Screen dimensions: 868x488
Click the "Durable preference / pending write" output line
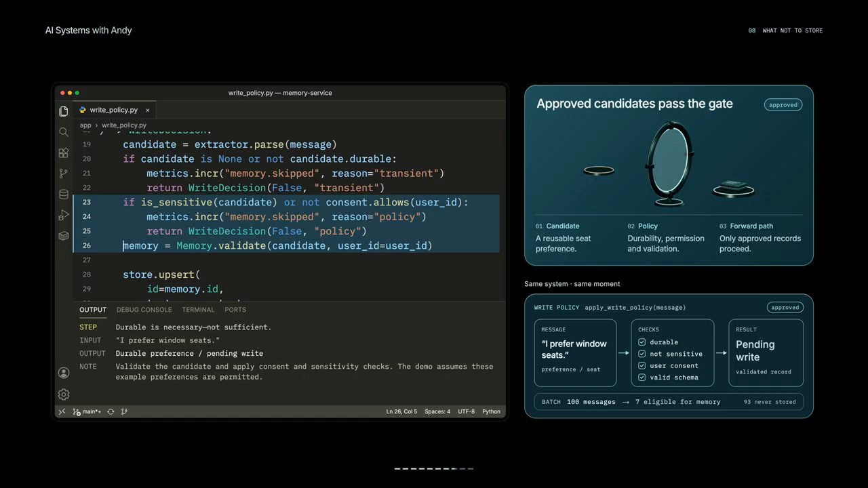(189, 353)
